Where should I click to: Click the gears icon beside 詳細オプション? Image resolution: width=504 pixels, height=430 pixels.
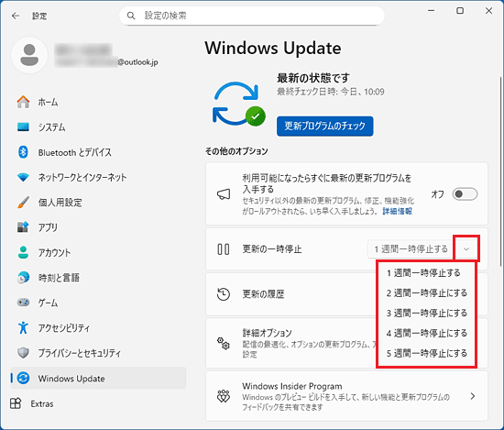(x=224, y=344)
